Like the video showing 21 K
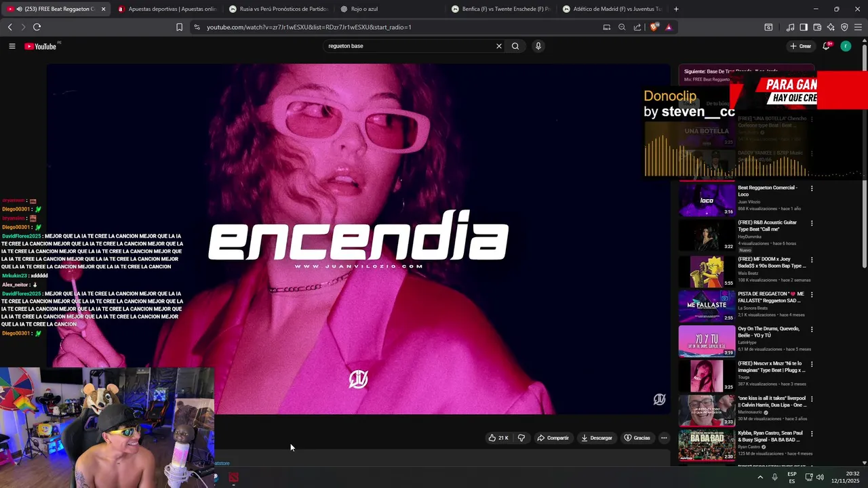This screenshot has width=868, height=488. tap(498, 438)
